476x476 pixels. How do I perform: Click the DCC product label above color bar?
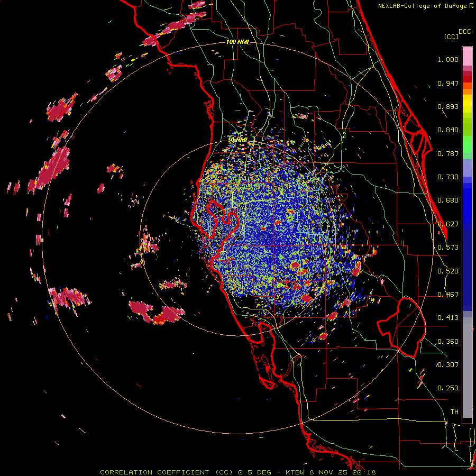[464, 32]
